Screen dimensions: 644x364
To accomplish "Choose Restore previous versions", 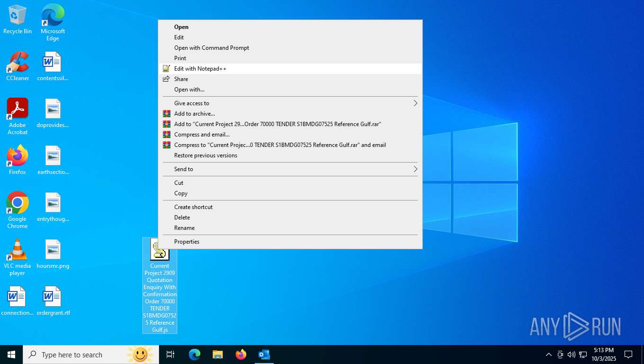I will coord(290,155).
